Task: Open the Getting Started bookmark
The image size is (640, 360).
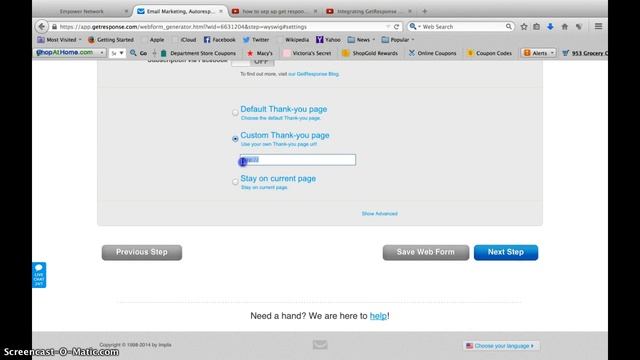Action: (x=111, y=40)
